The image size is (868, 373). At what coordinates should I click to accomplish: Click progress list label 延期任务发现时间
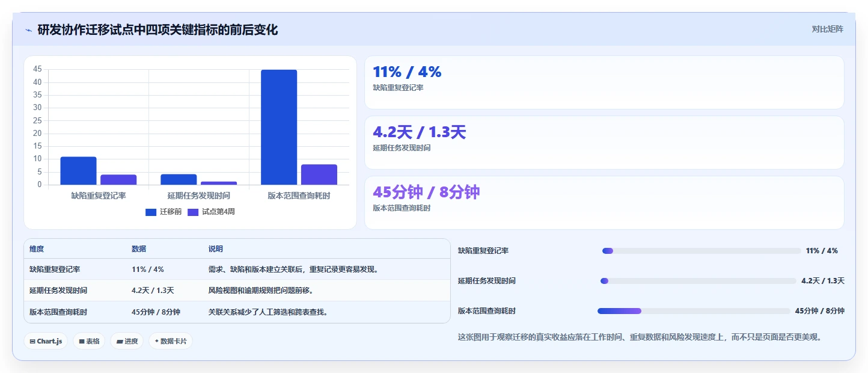click(x=487, y=281)
